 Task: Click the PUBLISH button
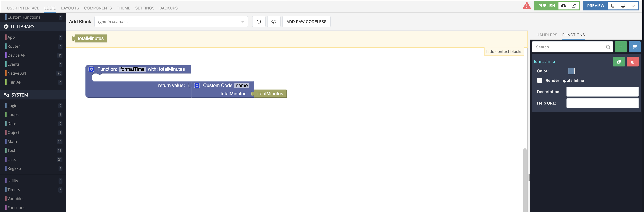pyautogui.click(x=547, y=6)
